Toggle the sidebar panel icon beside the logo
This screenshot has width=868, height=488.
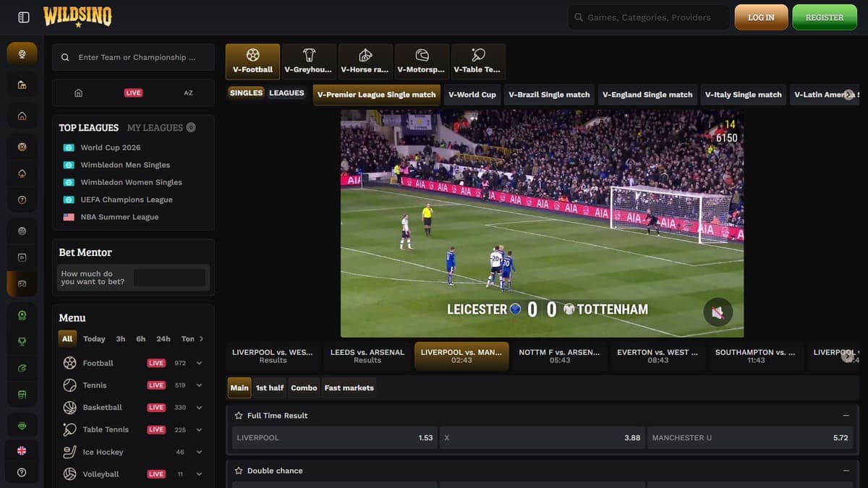(x=24, y=17)
